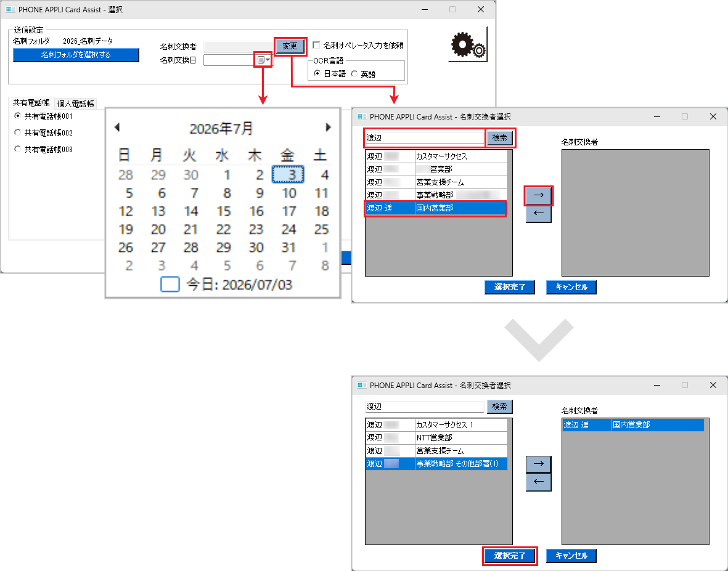The height and width of the screenshot is (571, 728).
Task: Click the → add button in upper 名刺交換者選択 dialog
Action: (x=539, y=195)
